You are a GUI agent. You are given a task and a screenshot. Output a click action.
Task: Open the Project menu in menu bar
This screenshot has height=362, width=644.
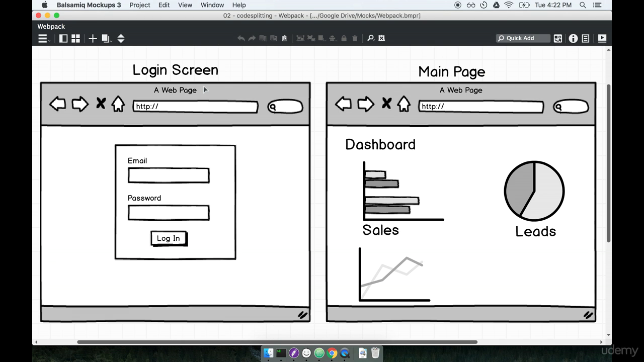[x=139, y=5]
